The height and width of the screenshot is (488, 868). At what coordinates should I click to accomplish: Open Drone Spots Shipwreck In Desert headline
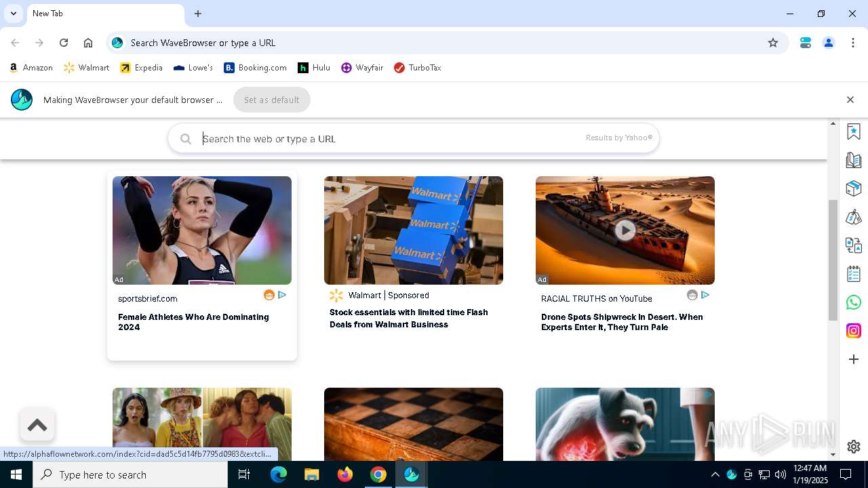tap(622, 322)
